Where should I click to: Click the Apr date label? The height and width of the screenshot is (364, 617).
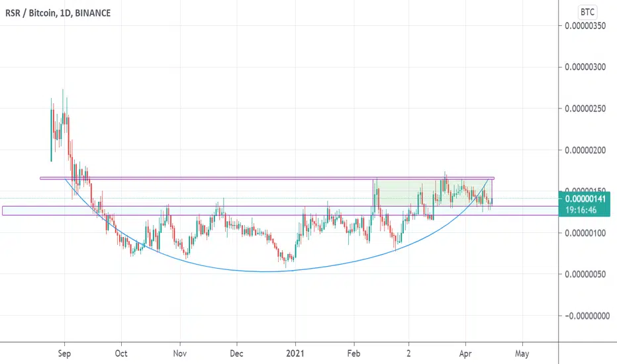(465, 353)
